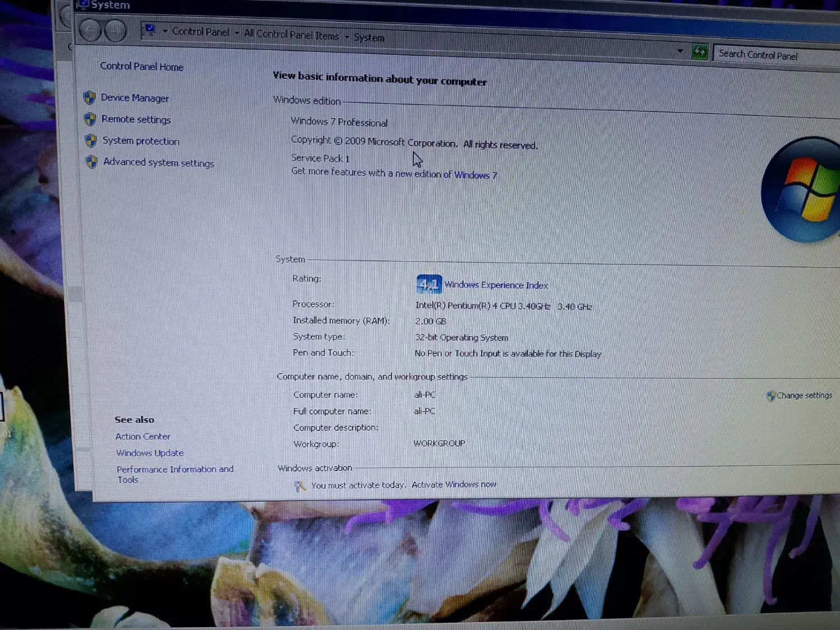Click the shield icon beside System protection
This screenshot has height=630, width=840.
91,141
